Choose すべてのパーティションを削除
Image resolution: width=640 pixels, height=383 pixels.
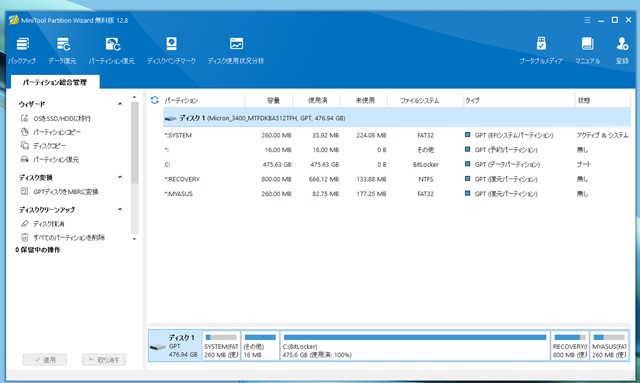63,237
